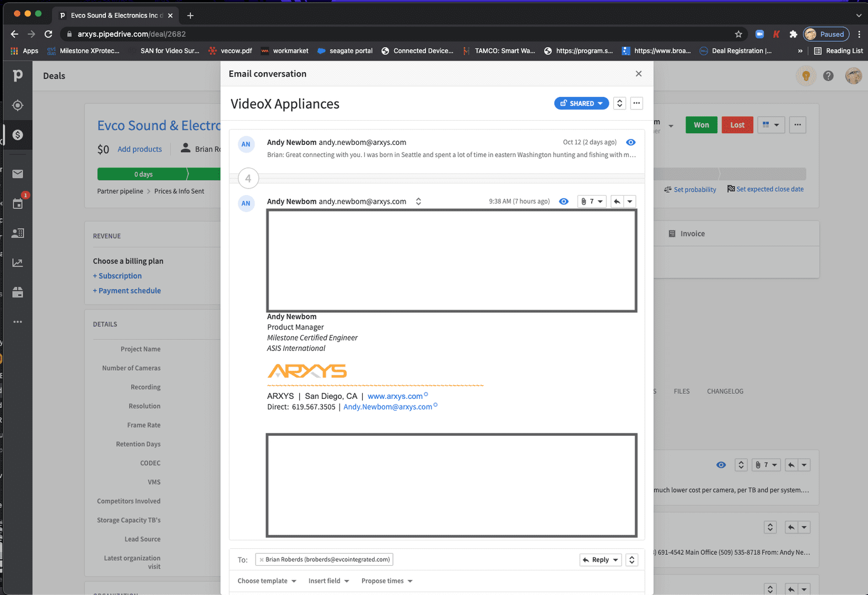Open seagate portal bookmark
The image size is (868, 595).
tap(345, 51)
